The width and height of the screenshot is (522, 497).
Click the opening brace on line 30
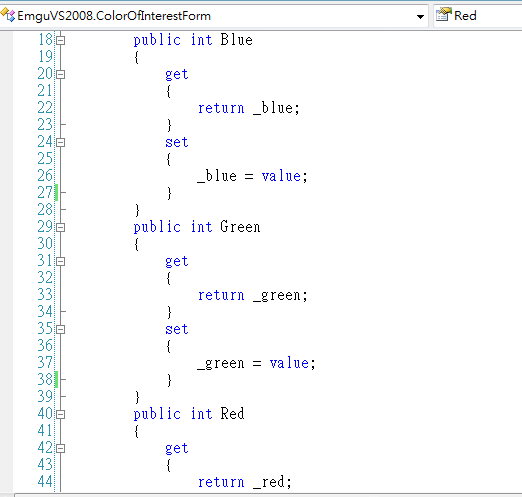pyautogui.click(x=136, y=244)
